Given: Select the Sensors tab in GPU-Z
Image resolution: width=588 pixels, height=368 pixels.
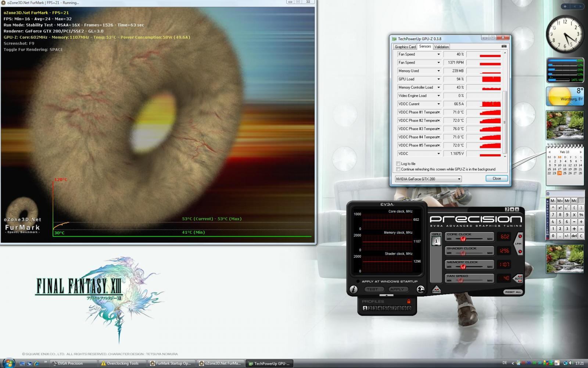Looking at the screenshot, I should [425, 46].
